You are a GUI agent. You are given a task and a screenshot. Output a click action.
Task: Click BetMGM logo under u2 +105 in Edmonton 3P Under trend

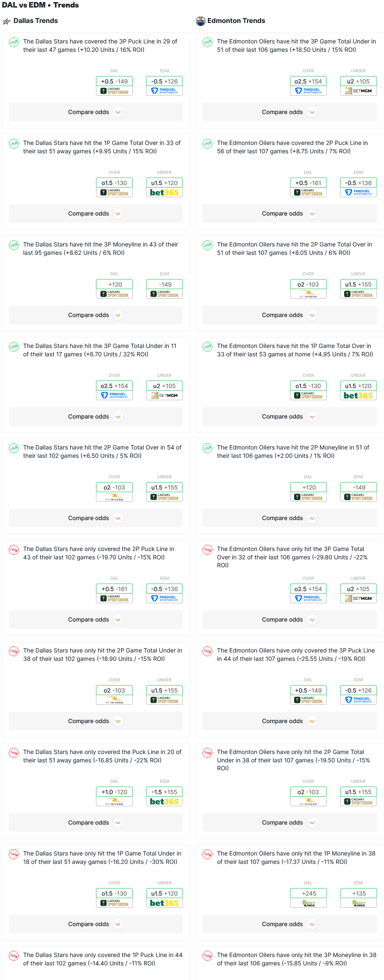pyautogui.click(x=359, y=91)
